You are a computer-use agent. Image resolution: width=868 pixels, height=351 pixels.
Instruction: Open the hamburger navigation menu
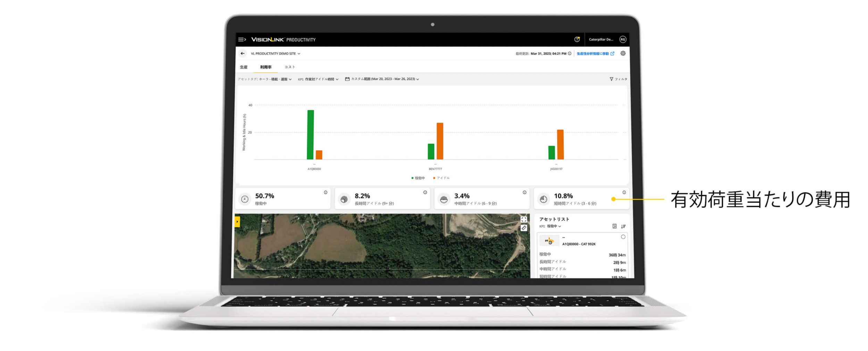pyautogui.click(x=242, y=40)
